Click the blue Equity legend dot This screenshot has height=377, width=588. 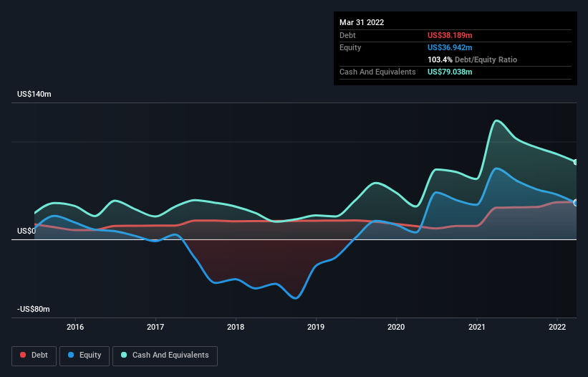(x=71, y=355)
